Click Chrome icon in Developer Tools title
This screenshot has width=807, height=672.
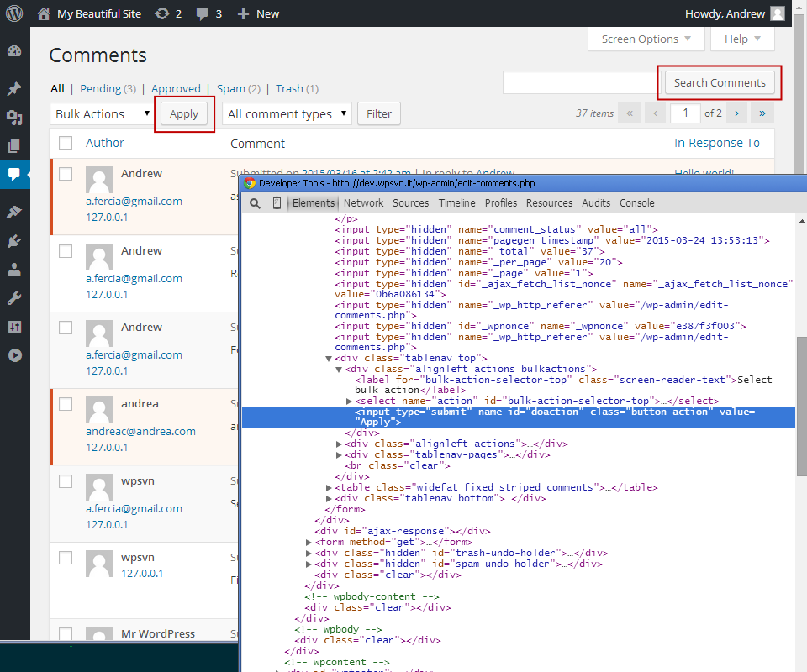[250, 183]
